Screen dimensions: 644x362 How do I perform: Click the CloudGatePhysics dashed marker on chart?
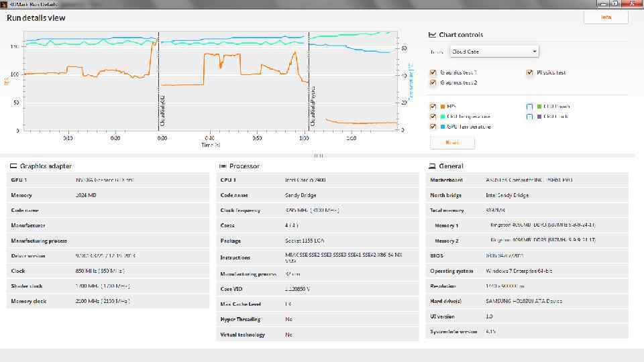(309, 82)
